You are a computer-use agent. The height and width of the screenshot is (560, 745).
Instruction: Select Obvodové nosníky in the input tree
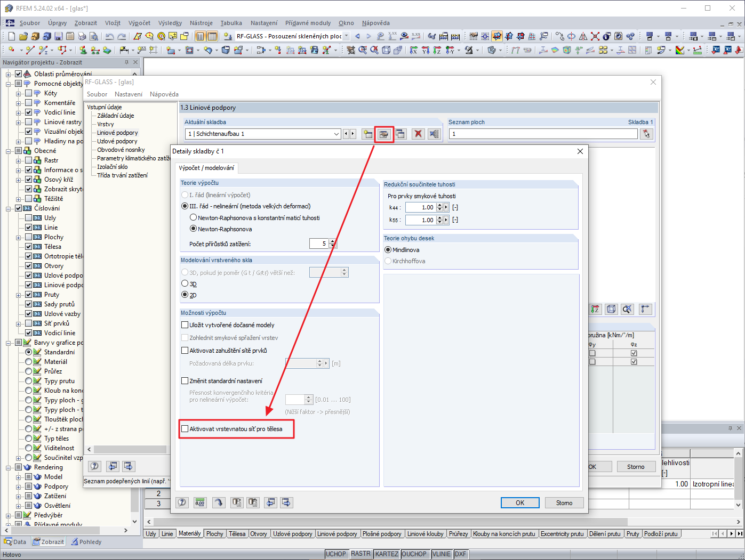point(121,150)
